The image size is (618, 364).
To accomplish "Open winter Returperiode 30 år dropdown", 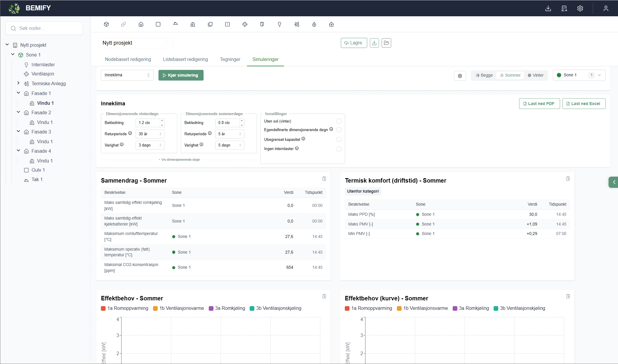I will coord(150,134).
